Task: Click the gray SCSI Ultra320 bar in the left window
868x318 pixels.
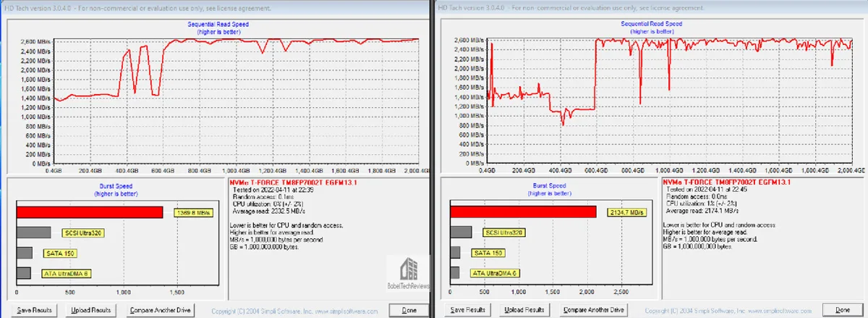Action: [x=33, y=233]
